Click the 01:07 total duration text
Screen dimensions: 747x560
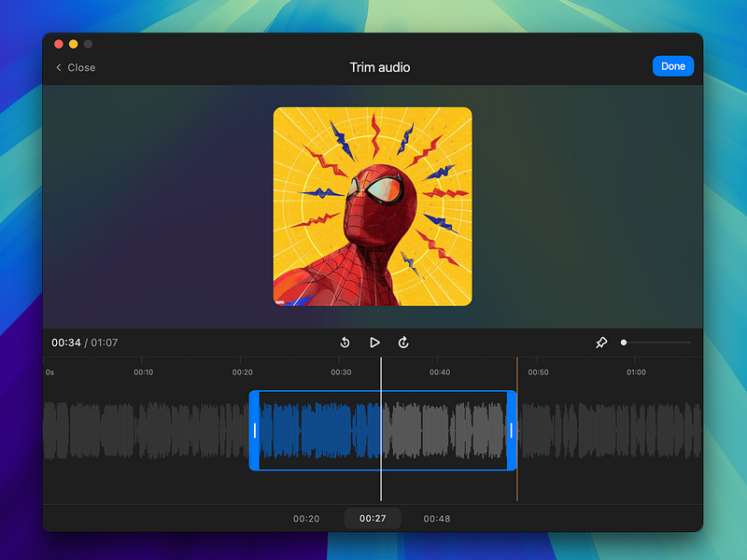[x=105, y=343]
